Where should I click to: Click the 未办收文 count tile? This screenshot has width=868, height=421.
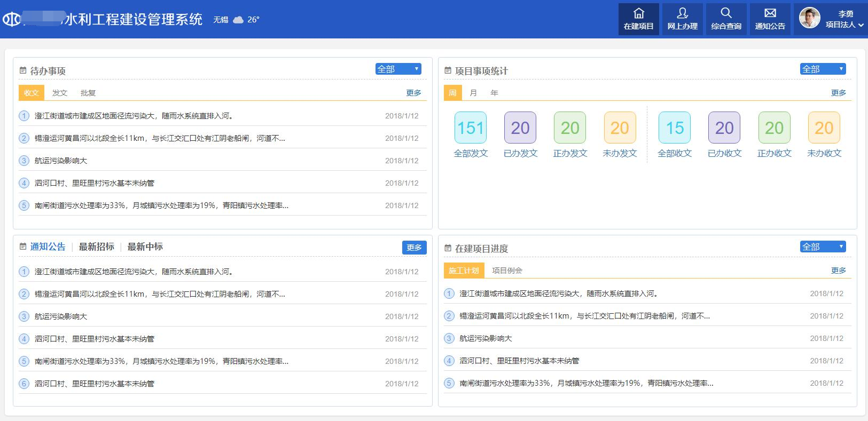pos(824,128)
